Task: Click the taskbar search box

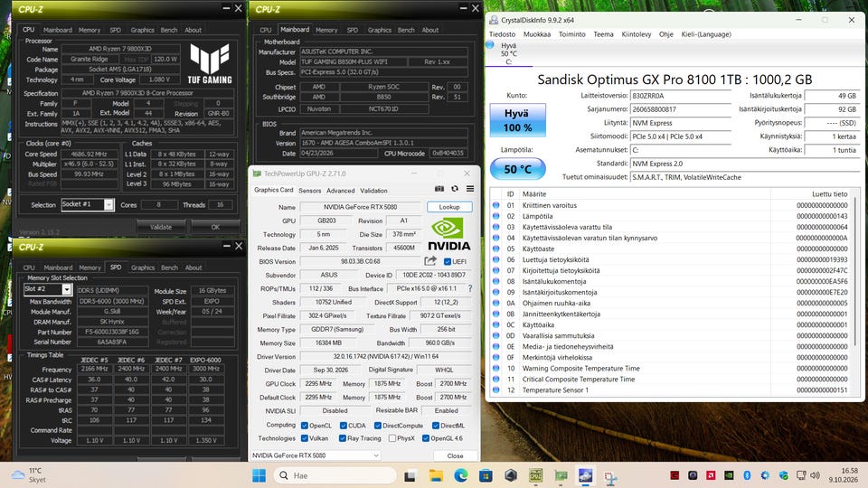Action: [x=336, y=475]
